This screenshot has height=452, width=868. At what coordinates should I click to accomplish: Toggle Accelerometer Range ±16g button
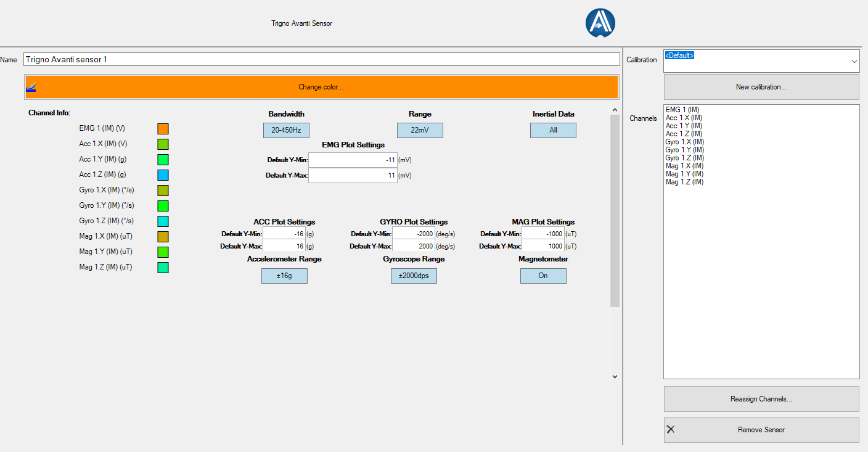(x=284, y=276)
